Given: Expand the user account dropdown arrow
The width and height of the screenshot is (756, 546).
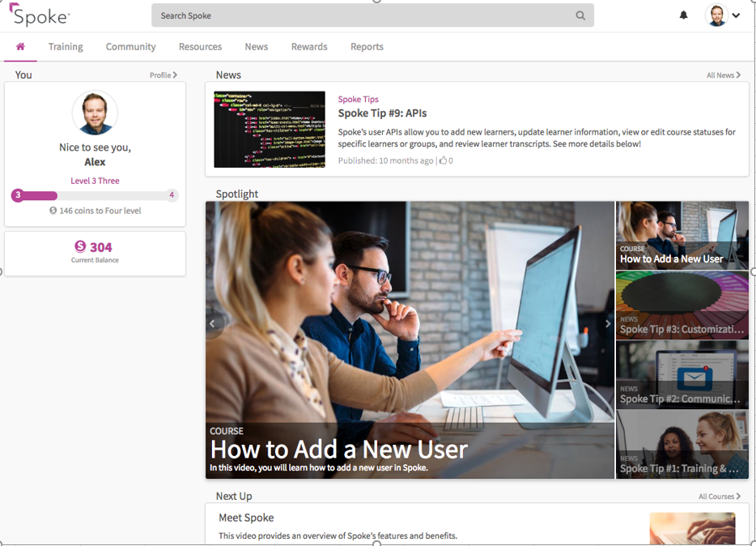Looking at the screenshot, I should click(x=736, y=15).
